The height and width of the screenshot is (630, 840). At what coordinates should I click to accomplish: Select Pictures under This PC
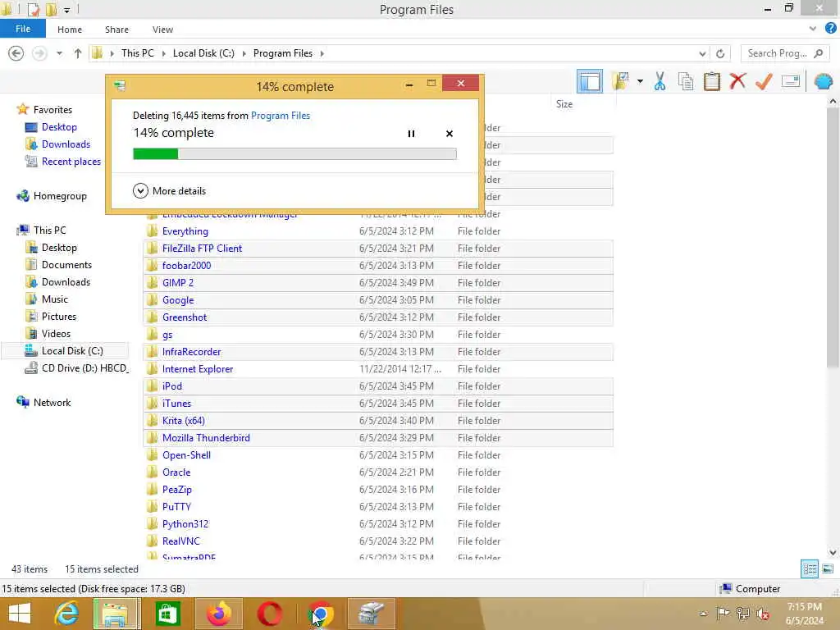click(x=59, y=316)
